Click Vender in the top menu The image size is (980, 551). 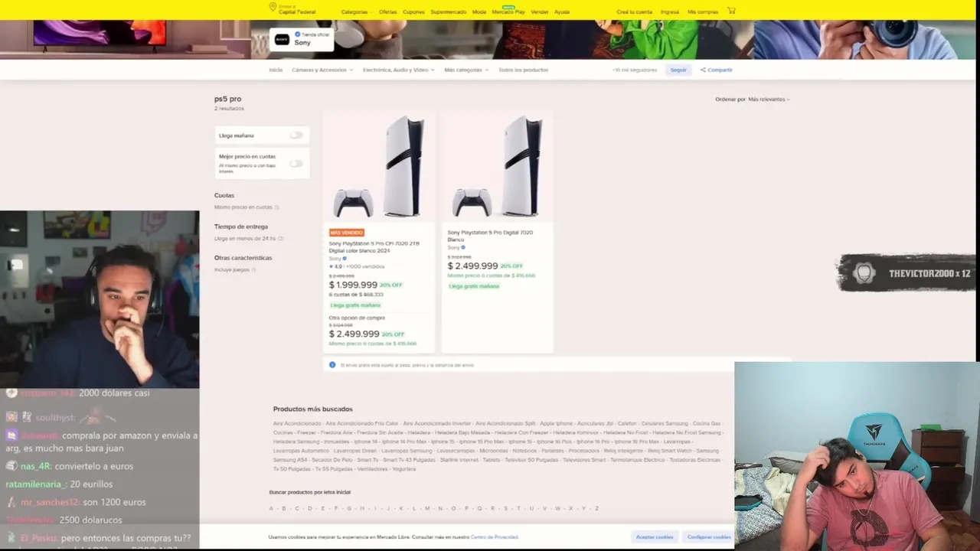(x=540, y=12)
